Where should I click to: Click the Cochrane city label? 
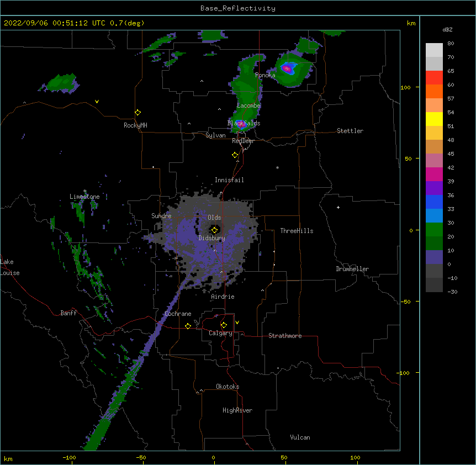(178, 314)
